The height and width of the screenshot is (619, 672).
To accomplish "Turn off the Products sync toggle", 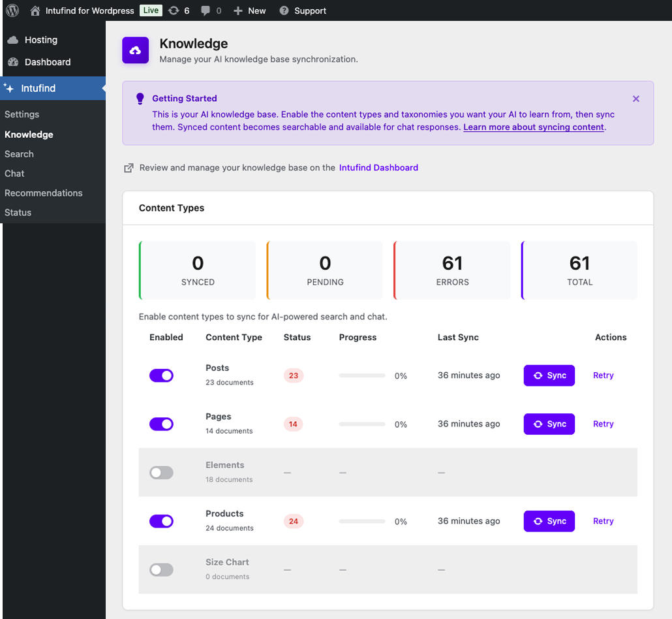I will pos(161,521).
